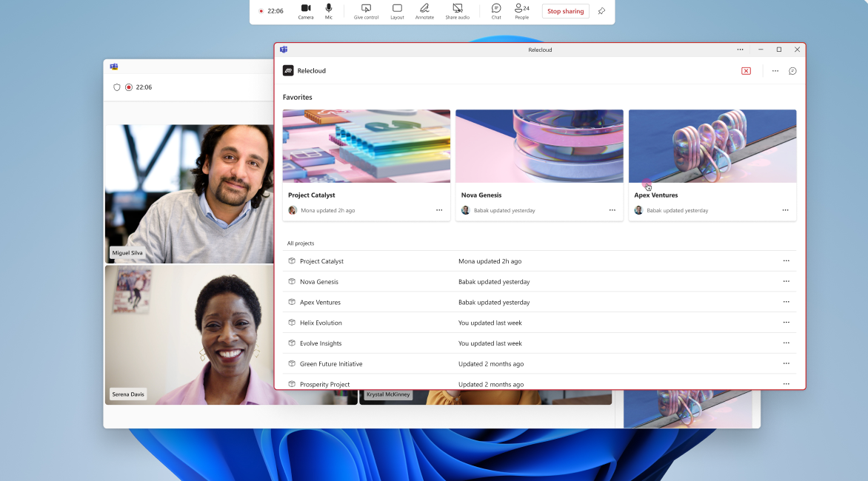Click the Favorites heading
Image resolution: width=868 pixels, height=481 pixels.
pyautogui.click(x=297, y=97)
